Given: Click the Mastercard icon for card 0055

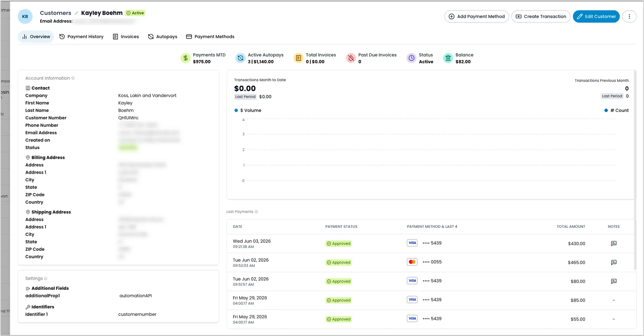Looking at the screenshot, I should click(x=412, y=262).
